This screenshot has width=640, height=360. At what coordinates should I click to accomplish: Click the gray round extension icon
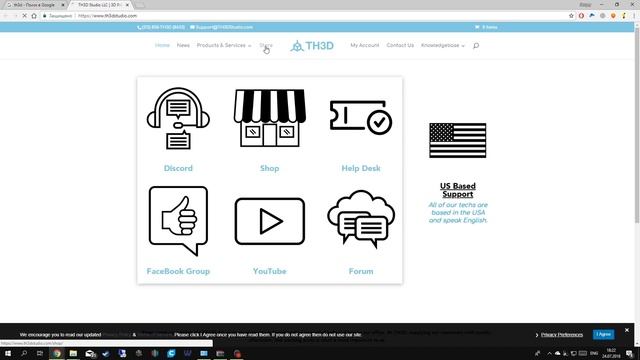602,16
